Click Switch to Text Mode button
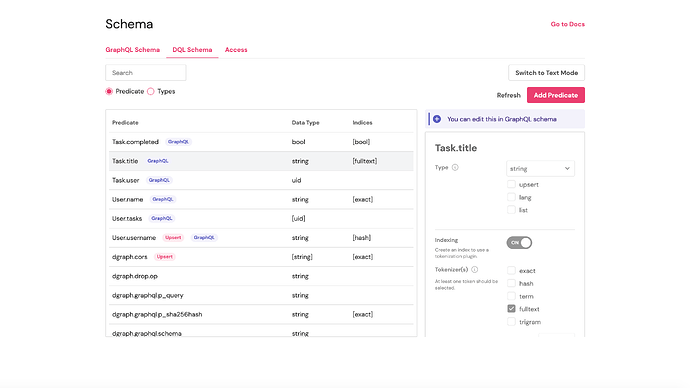The height and width of the screenshot is (388, 690). click(547, 73)
